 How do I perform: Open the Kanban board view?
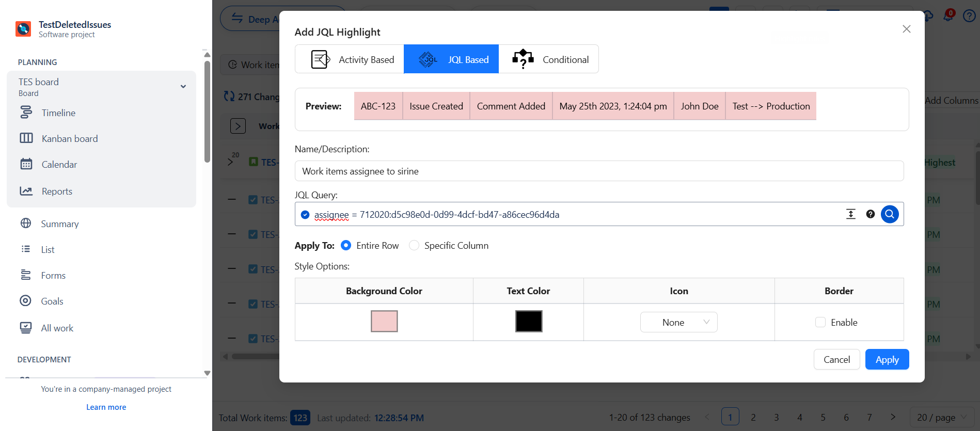(69, 139)
